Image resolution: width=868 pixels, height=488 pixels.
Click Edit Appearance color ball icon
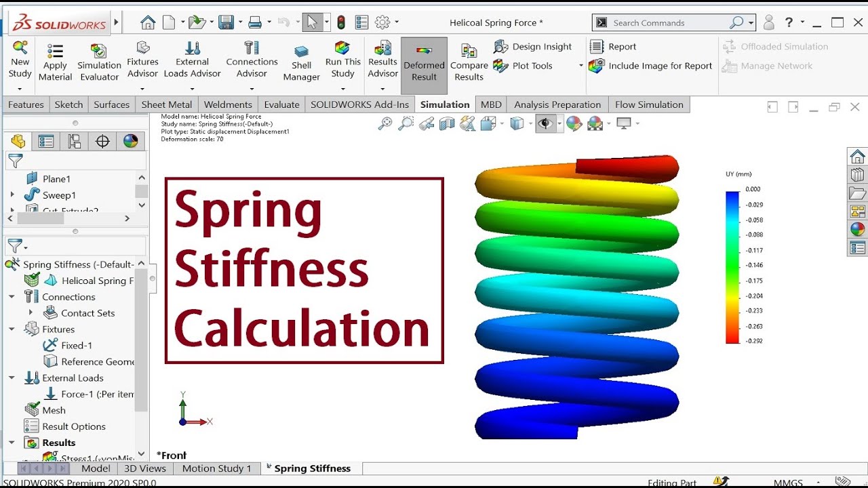[574, 123]
